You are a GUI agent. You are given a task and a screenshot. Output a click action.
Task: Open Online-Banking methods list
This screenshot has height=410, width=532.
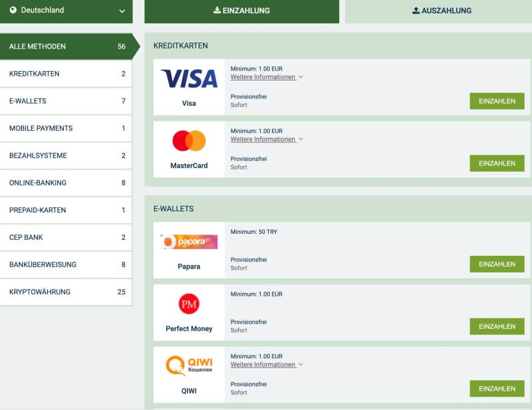[x=66, y=183]
